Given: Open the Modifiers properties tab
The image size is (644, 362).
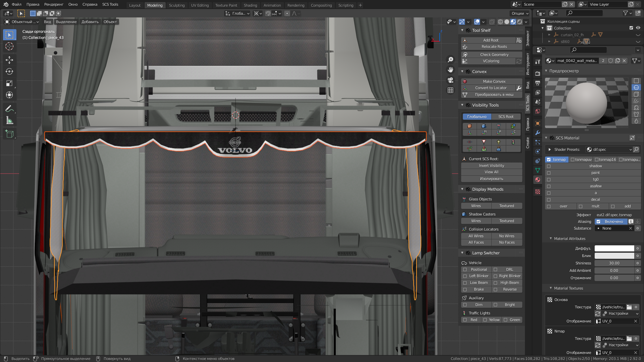Looking at the screenshot, I should (x=538, y=133).
